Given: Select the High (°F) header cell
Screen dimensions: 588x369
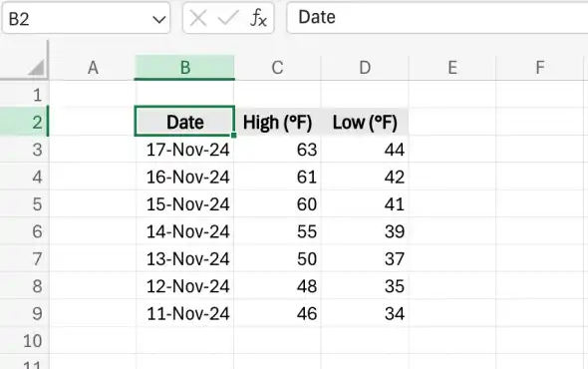Looking at the screenshot, I should coord(277,122).
